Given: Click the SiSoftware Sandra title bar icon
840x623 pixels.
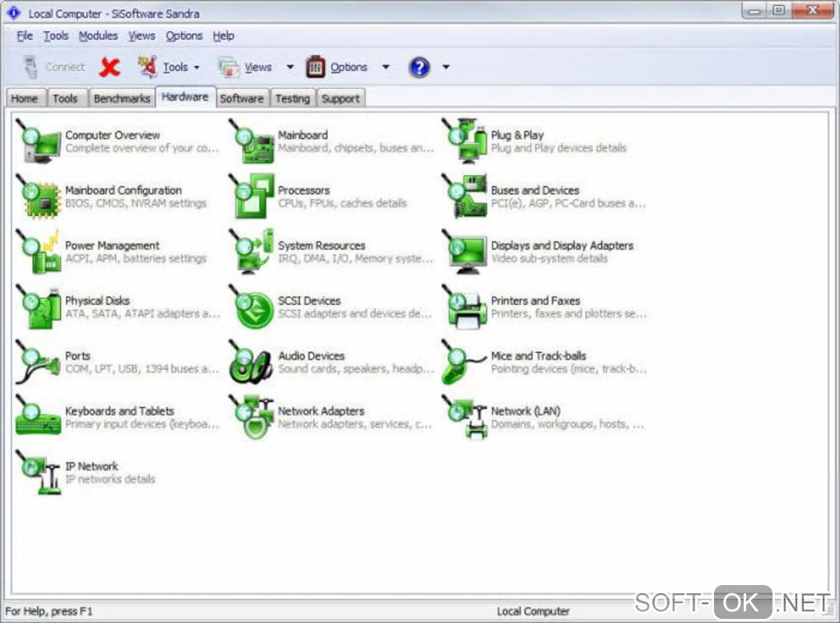Looking at the screenshot, I should point(14,12).
